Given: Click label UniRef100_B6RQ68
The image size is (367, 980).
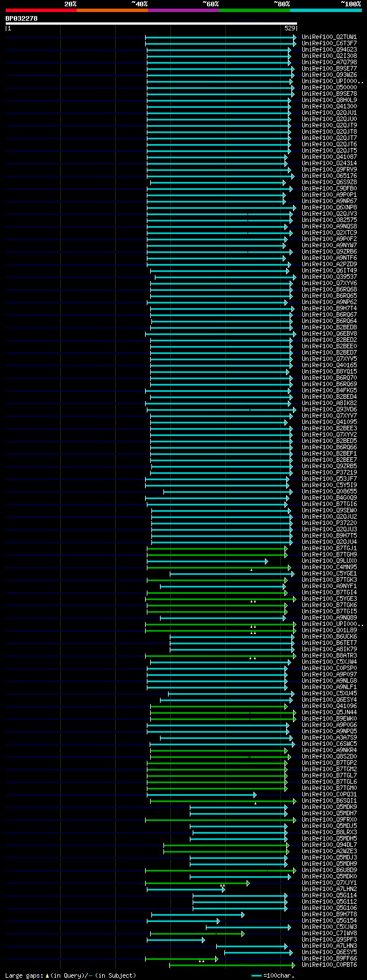Looking at the screenshot, I should (x=329, y=289).
